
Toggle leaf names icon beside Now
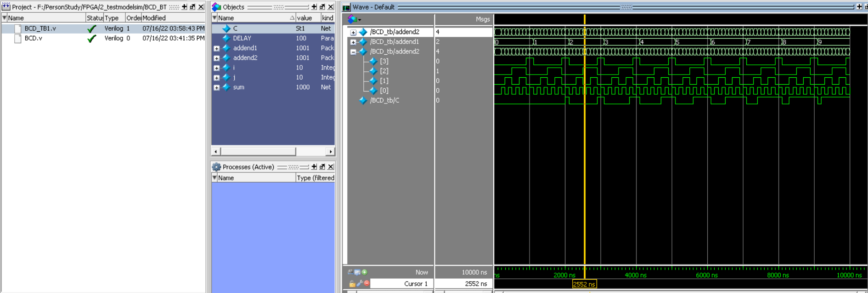(x=350, y=272)
